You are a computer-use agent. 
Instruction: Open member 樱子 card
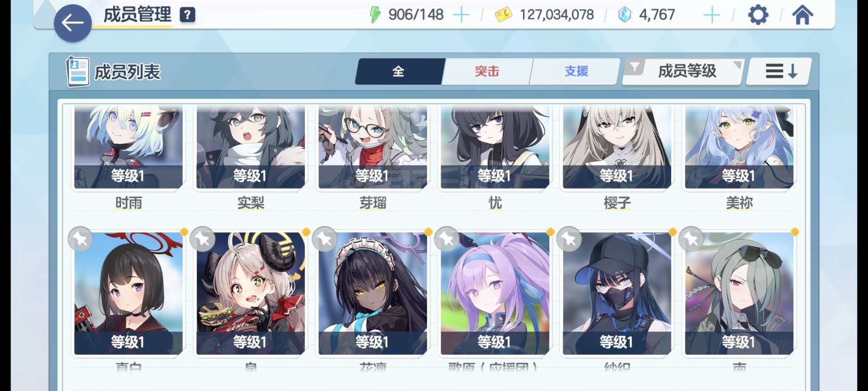pyautogui.click(x=617, y=148)
